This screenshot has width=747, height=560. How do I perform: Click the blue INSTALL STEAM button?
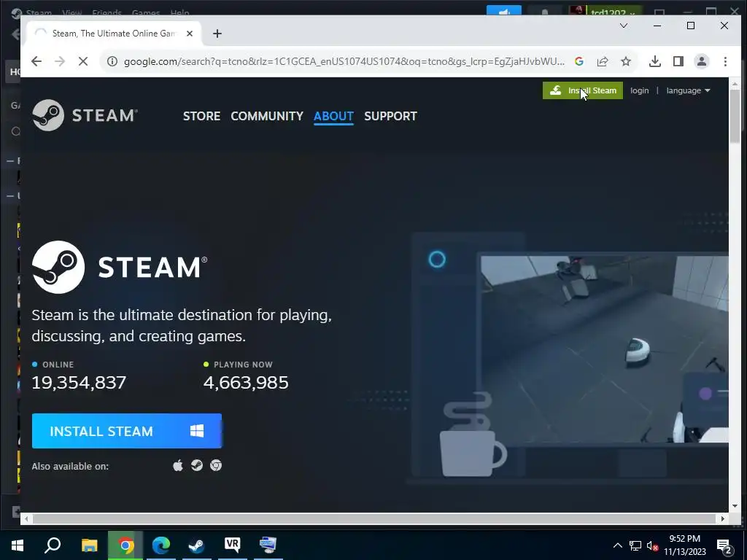127,431
